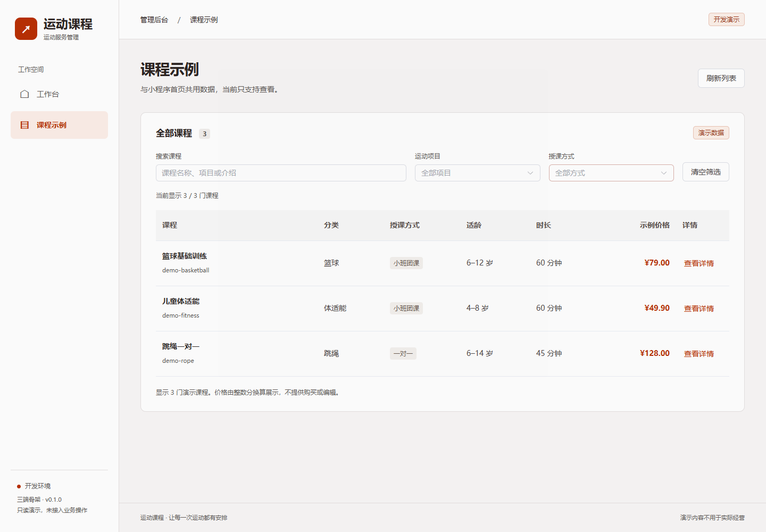The height and width of the screenshot is (532, 766).
Task: Click the 篮球基础训练 course name
Action: 185,256
